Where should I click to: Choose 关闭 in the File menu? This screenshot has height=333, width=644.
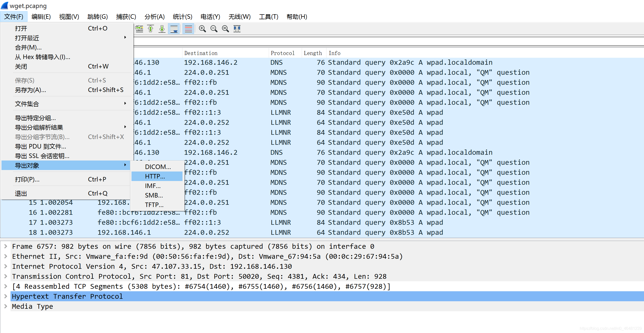(x=66, y=66)
